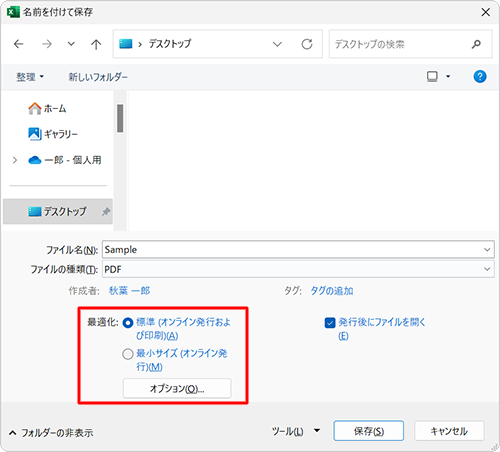Image resolution: width=500 pixels, height=452 pixels.
Task: Expand the 一郎 - 個人用 tree node
Action: pyautogui.click(x=15, y=160)
